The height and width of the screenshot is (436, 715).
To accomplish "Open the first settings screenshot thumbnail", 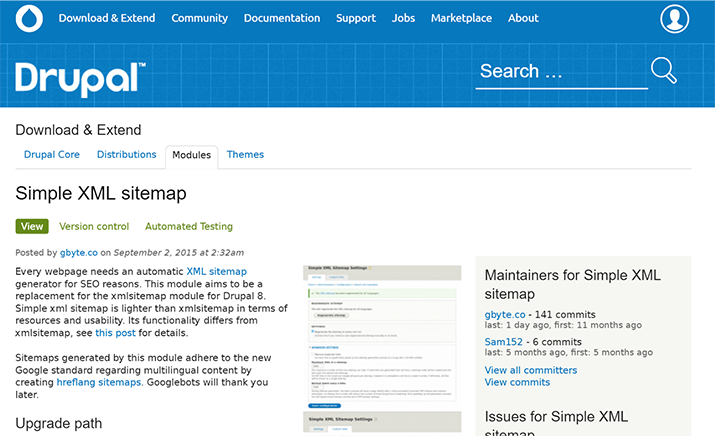I will pos(382,337).
